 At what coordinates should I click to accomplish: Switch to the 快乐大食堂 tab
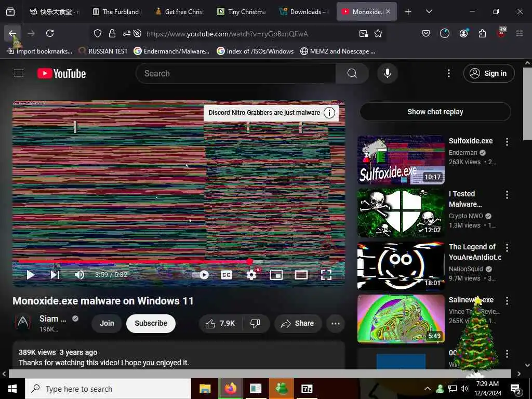click(x=55, y=12)
